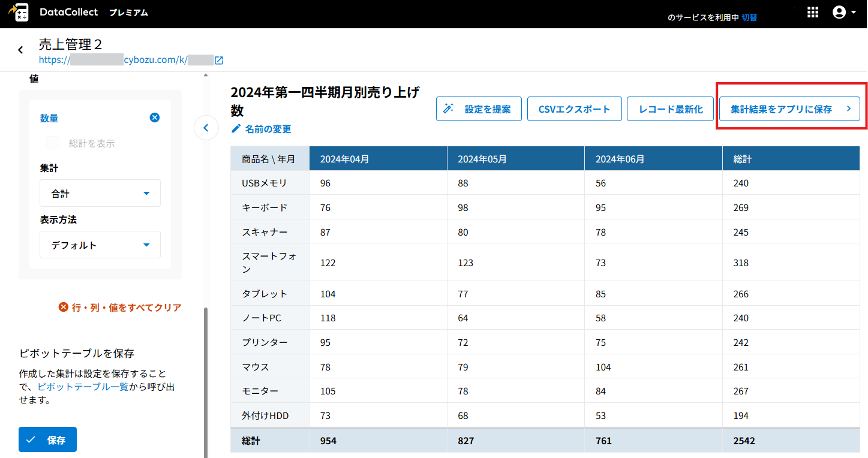Click the pencil icon to rename table
This screenshot has height=458, width=868.
(x=236, y=129)
